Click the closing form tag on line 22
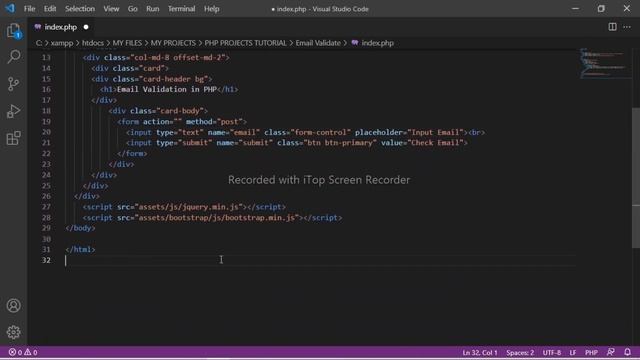Image resolution: width=640 pixels, height=360 pixels. pyautogui.click(x=132, y=153)
